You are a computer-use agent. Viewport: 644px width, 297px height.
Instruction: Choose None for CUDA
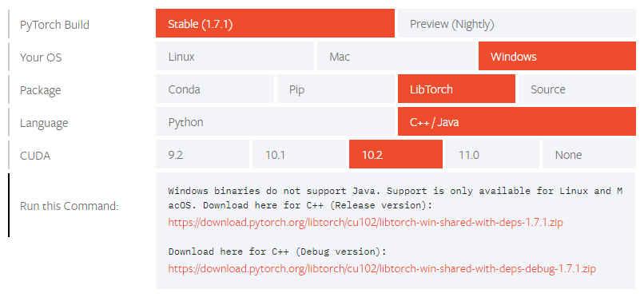click(589, 155)
